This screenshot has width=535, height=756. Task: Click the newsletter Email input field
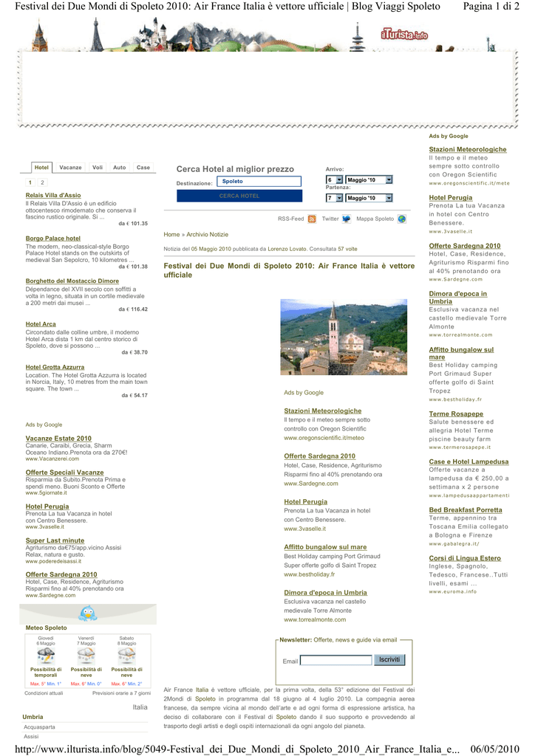pos(335,661)
